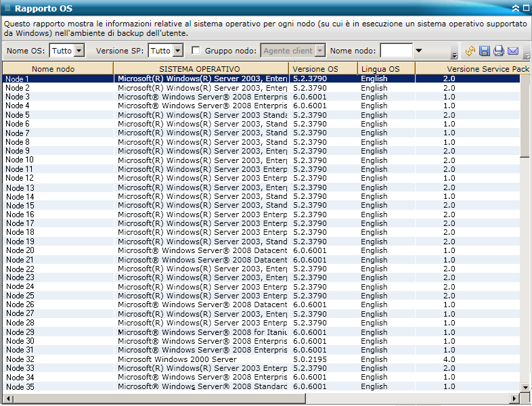The height and width of the screenshot is (406, 532).
Task: Click the horizontal scrollbar right arrow
Action: click(514, 398)
